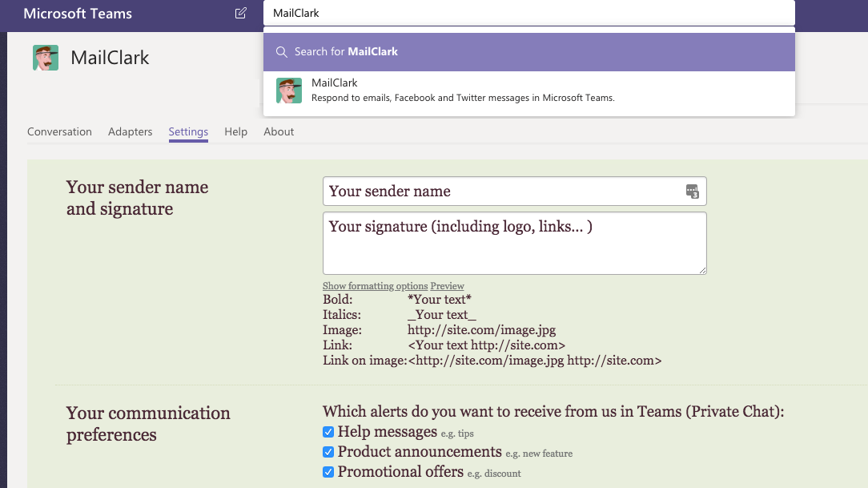
Task: Click the magnifier icon in search suggestion
Action: (x=281, y=52)
